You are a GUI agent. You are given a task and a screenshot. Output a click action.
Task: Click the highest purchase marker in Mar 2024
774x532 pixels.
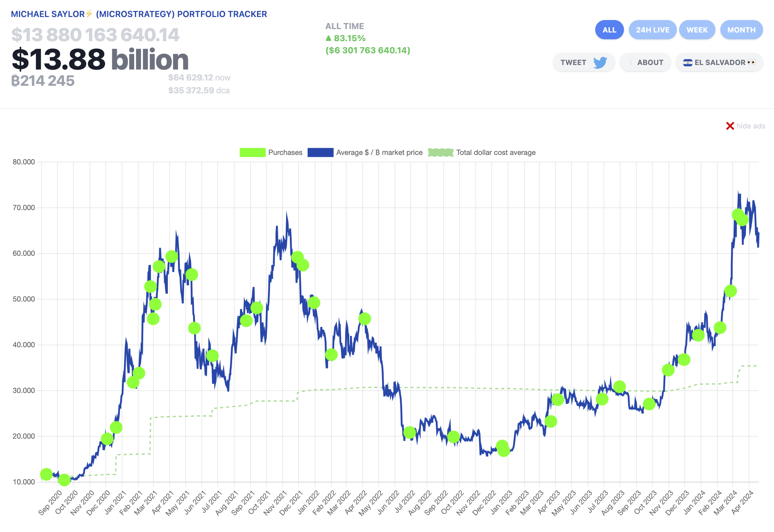pyautogui.click(x=738, y=215)
